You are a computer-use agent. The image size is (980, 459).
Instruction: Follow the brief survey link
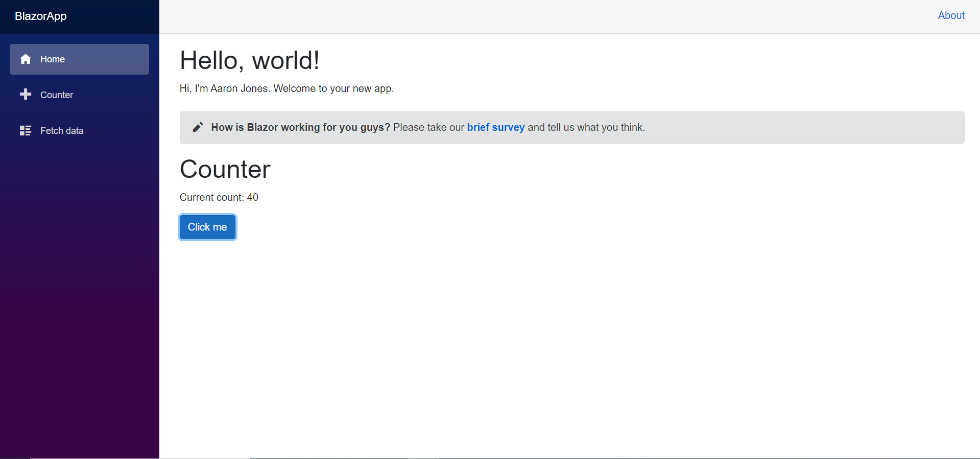point(495,127)
